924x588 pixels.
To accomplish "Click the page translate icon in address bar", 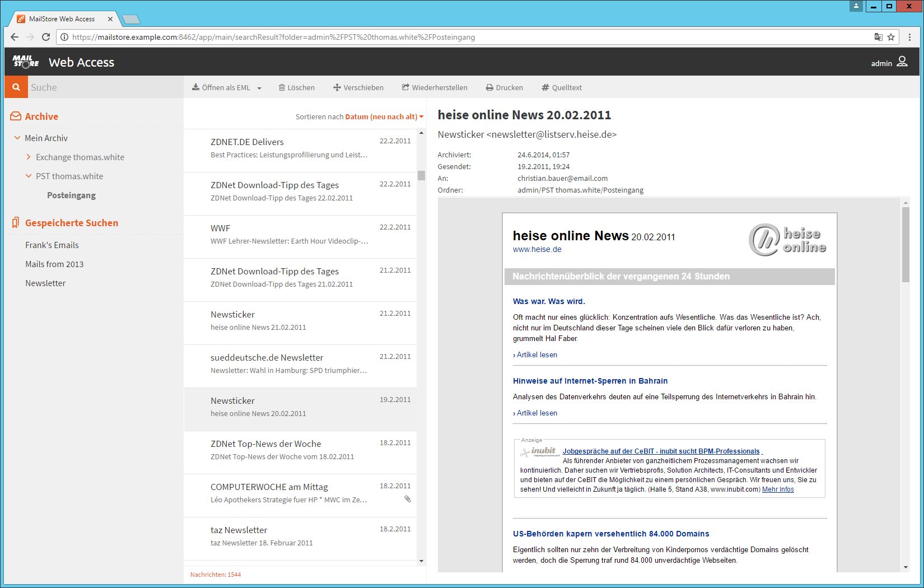I will [x=879, y=37].
